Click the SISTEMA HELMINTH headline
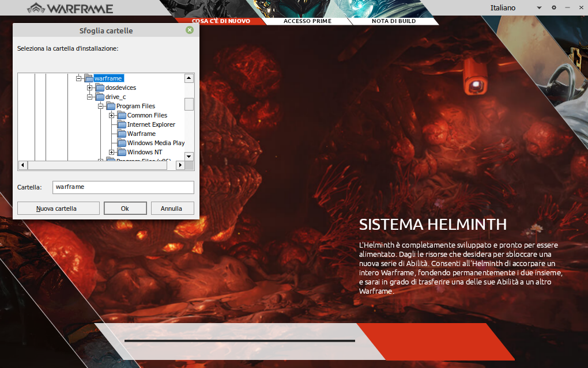588x368 pixels. 433,225
